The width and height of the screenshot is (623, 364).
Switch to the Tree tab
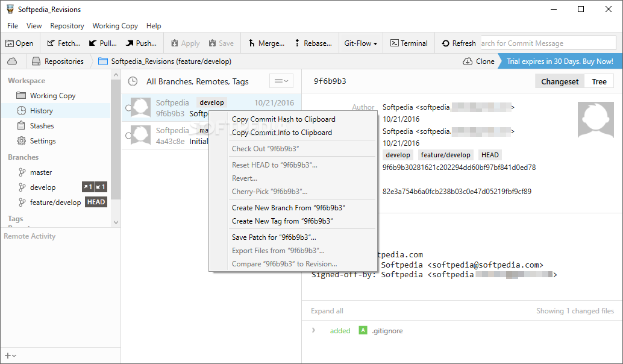(x=599, y=81)
